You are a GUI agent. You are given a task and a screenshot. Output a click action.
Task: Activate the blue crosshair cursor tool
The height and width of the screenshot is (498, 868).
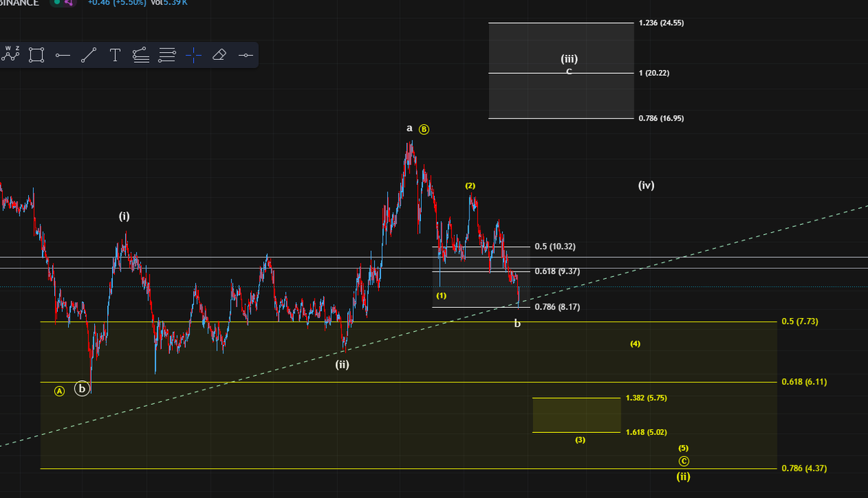click(x=193, y=55)
